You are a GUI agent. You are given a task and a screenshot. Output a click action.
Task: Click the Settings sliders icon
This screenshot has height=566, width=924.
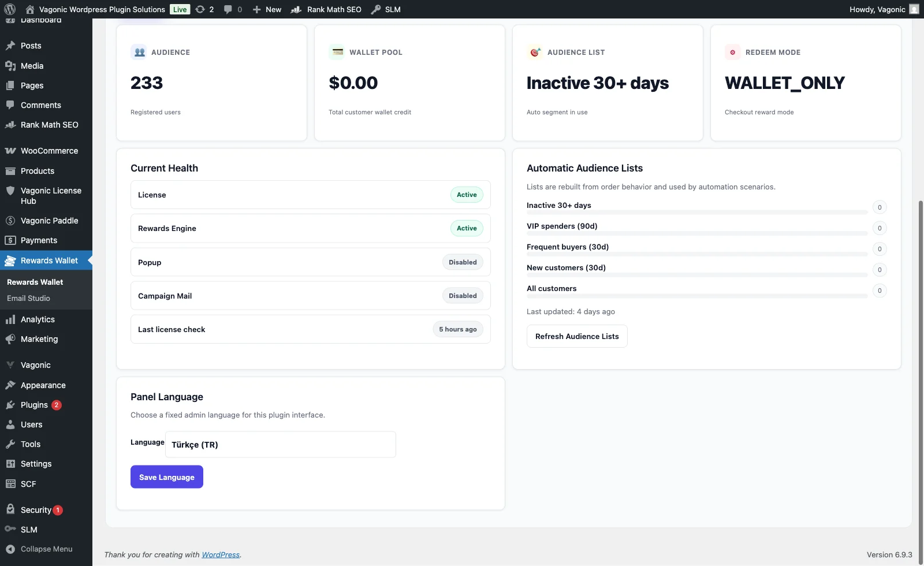[x=10, y=464]
